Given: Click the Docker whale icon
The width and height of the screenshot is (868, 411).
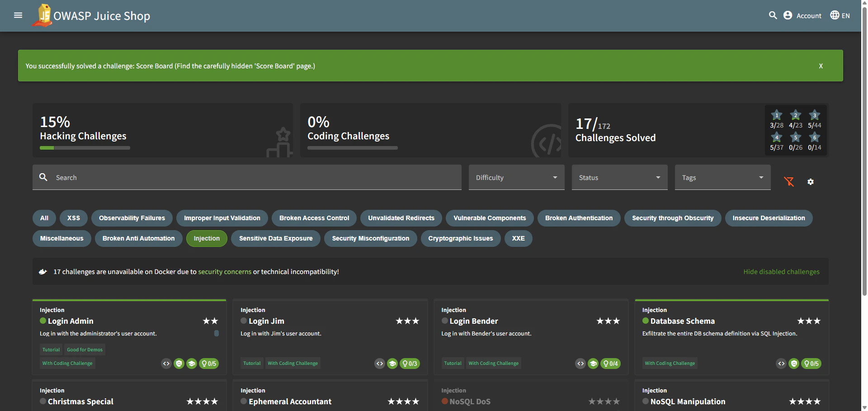Looking at the screenshot, I should click(x=43, y=272).
